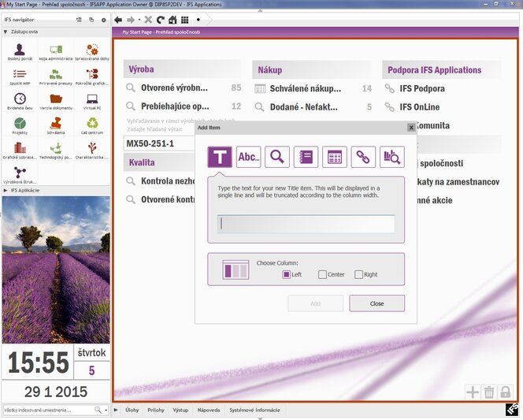523x420 pixels.
Task: Click the Add button in dialog
Action: pos(316,303)
